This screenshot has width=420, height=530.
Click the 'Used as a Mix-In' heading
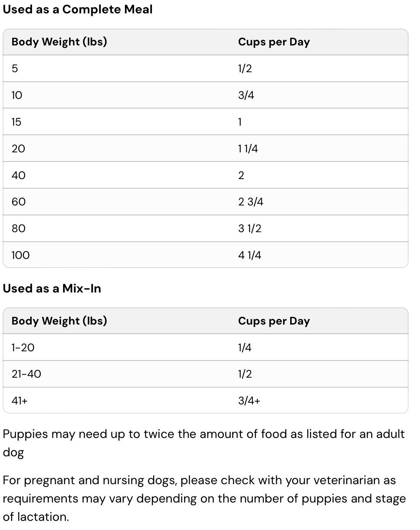coord(52,288)
